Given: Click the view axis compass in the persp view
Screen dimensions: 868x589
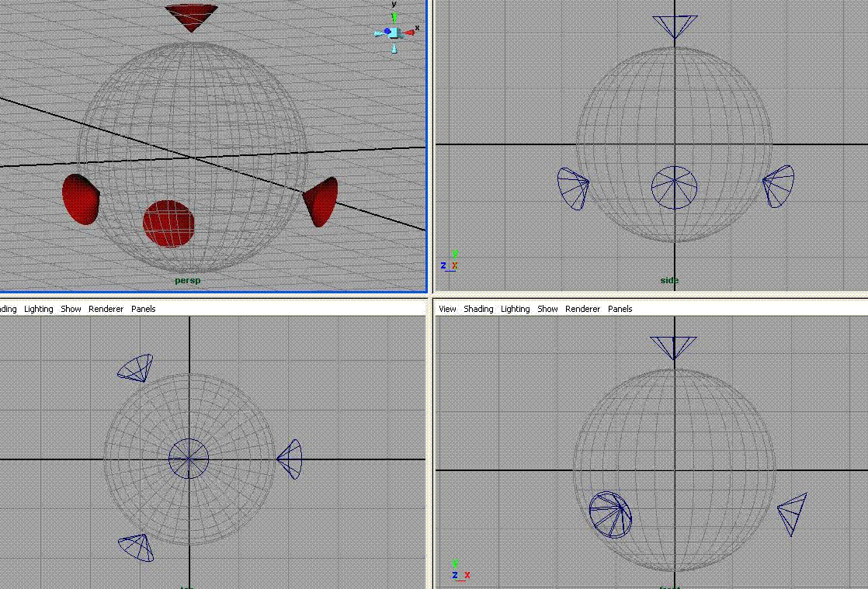Looking at the screenshot, I should click(x=394, y=32).
